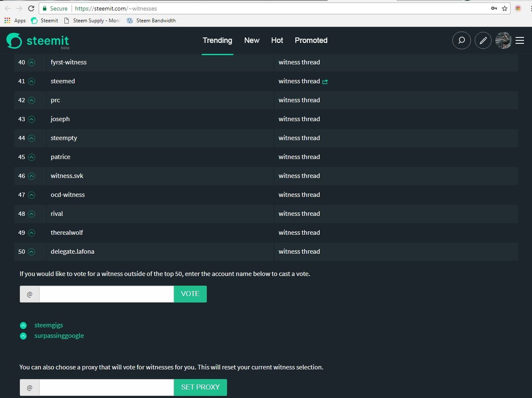
Task: Click the Secure padlock site info
Action: [55, 8]
